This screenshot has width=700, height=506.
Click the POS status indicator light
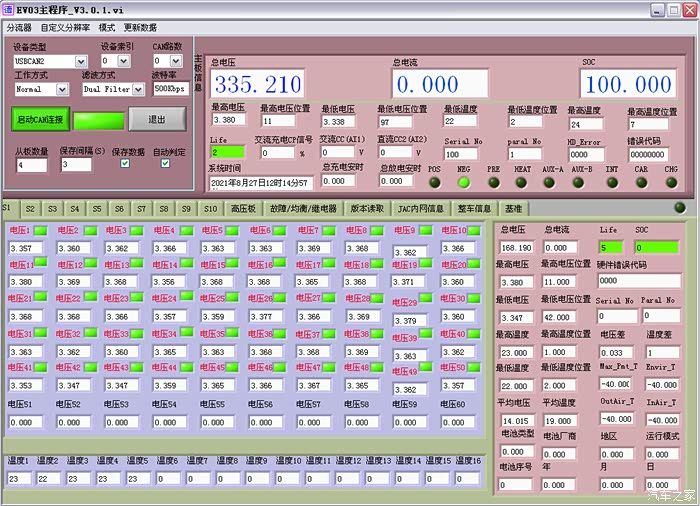[434, 182]
